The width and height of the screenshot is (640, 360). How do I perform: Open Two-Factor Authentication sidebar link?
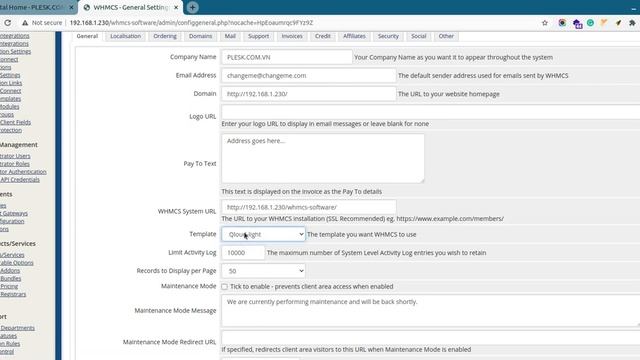point(23,172)
